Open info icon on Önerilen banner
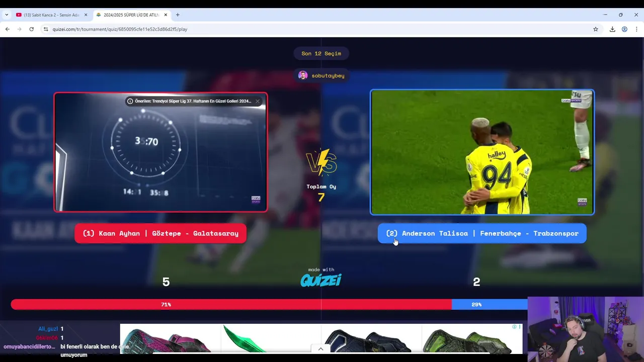This screenshot has width=644, height=362. [130, 101]
